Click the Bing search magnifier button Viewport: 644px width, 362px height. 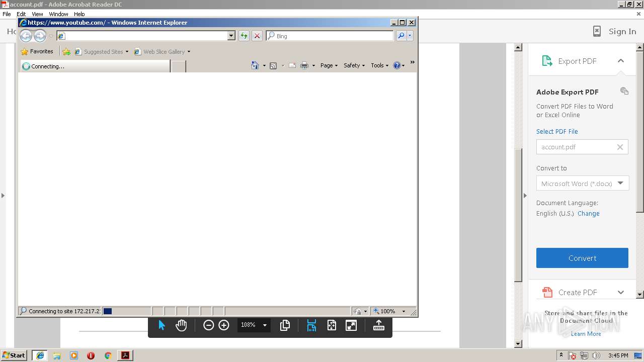401,36
